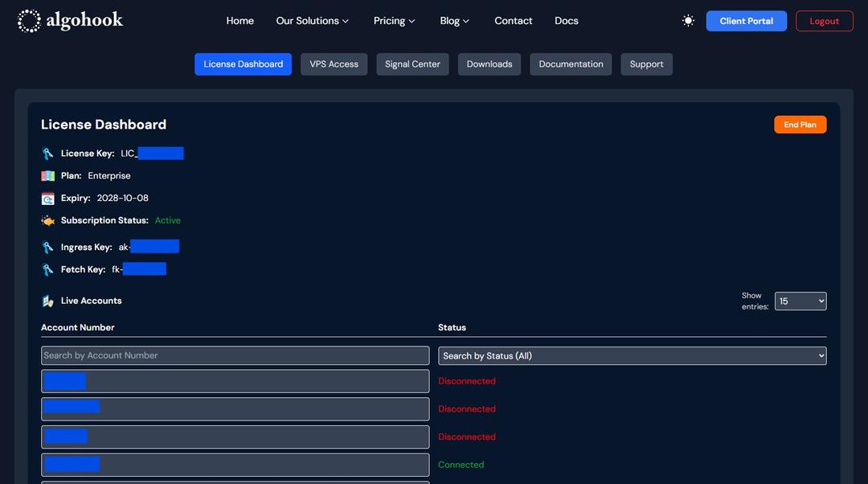
Task: Focus the Search by Account Number field
Action: pyautogui.click(x=235, y=356)
